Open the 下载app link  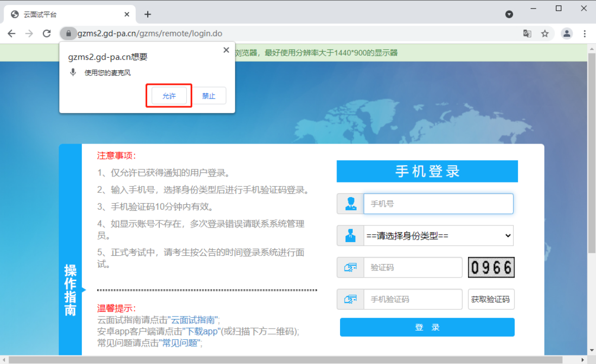pyautogui.click(x=201, y=331)
